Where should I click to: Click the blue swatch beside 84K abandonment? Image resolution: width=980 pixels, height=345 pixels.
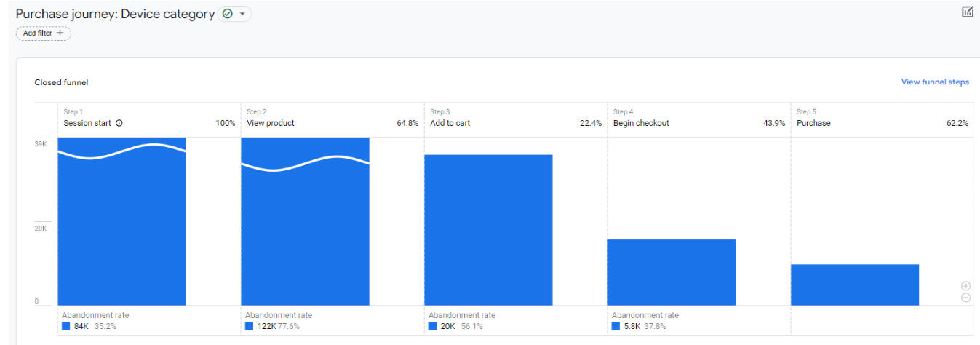[66, 326]
